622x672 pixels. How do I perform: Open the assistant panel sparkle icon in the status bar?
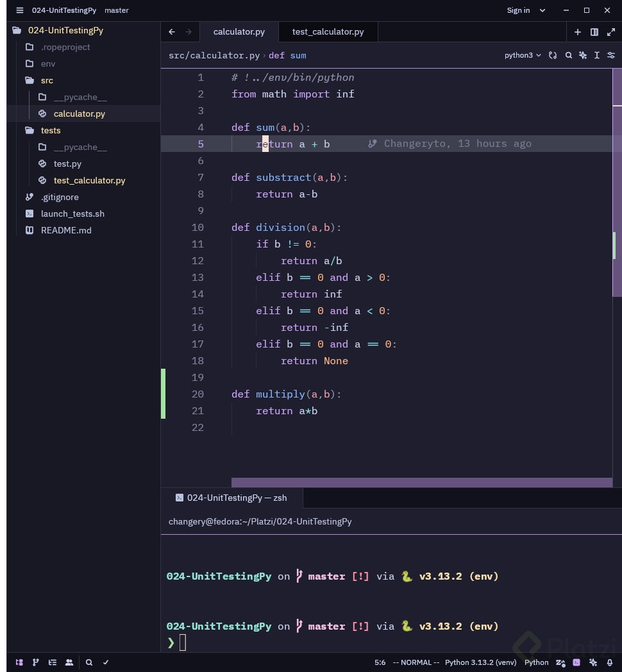593,662
